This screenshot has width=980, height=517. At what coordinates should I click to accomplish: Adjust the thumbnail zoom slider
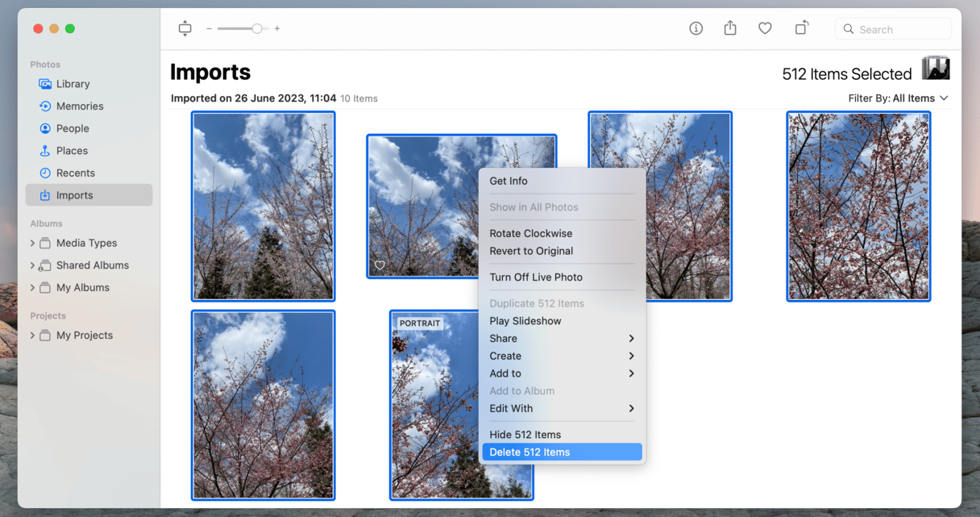(256, 28)
